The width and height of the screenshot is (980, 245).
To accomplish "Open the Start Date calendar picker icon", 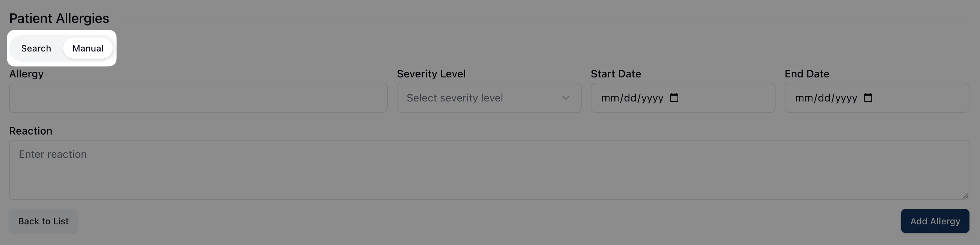I will 674,98.
